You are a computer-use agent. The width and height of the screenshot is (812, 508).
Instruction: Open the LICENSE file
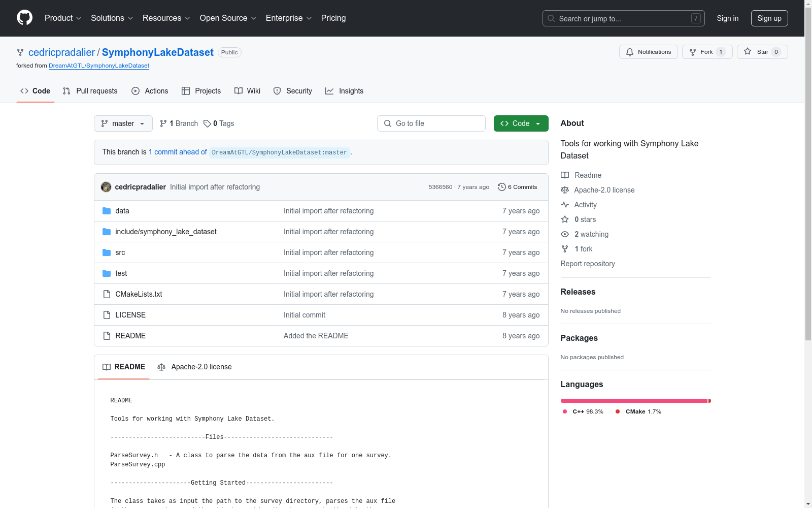pos(130,315)
